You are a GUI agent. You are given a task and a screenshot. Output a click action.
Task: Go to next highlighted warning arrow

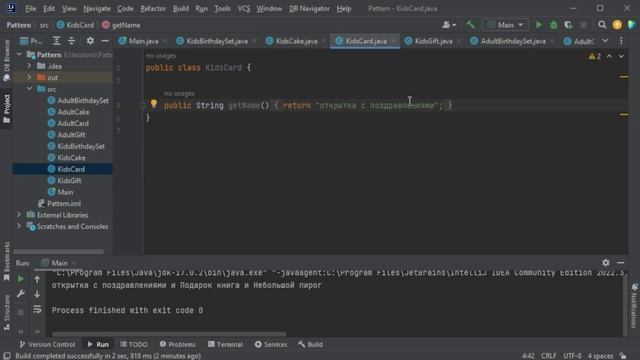621,56
